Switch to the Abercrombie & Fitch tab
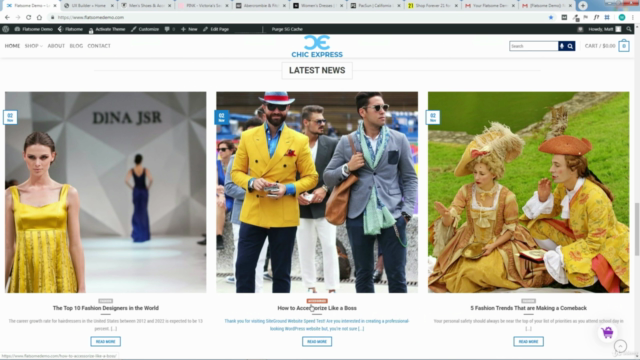 pyautogui.click(x=260, y=6)
